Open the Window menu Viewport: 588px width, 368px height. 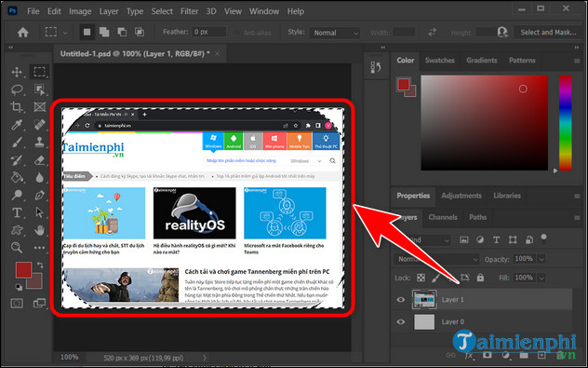click(x=264, y=11)
